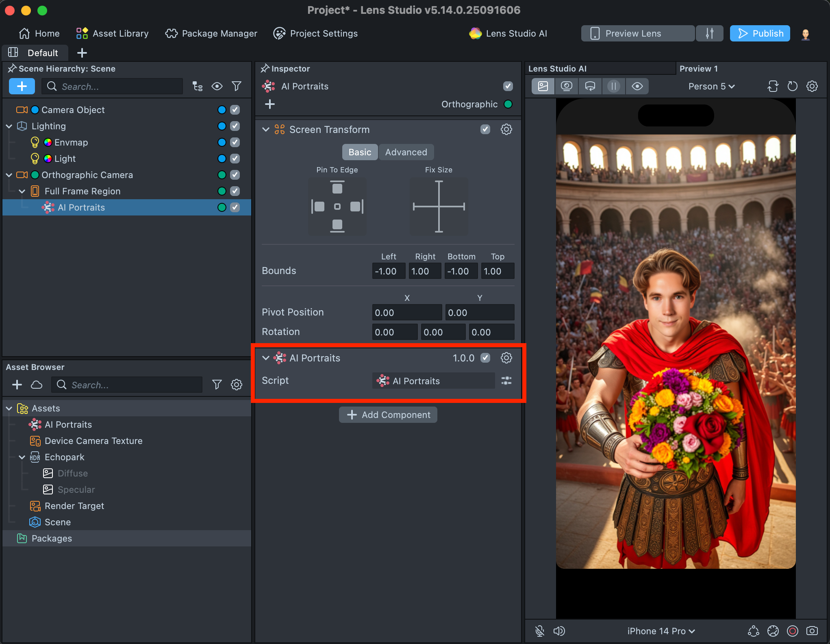Click the reset preview circular arrow icon
The height and width of the screenshot is (644, 830).
tap(792, 86)
